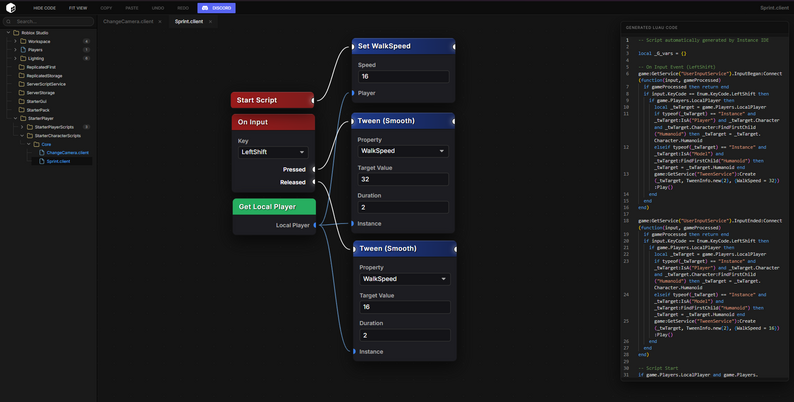
Task: Collapse the Core folder chevron
Action: (29, 144)
